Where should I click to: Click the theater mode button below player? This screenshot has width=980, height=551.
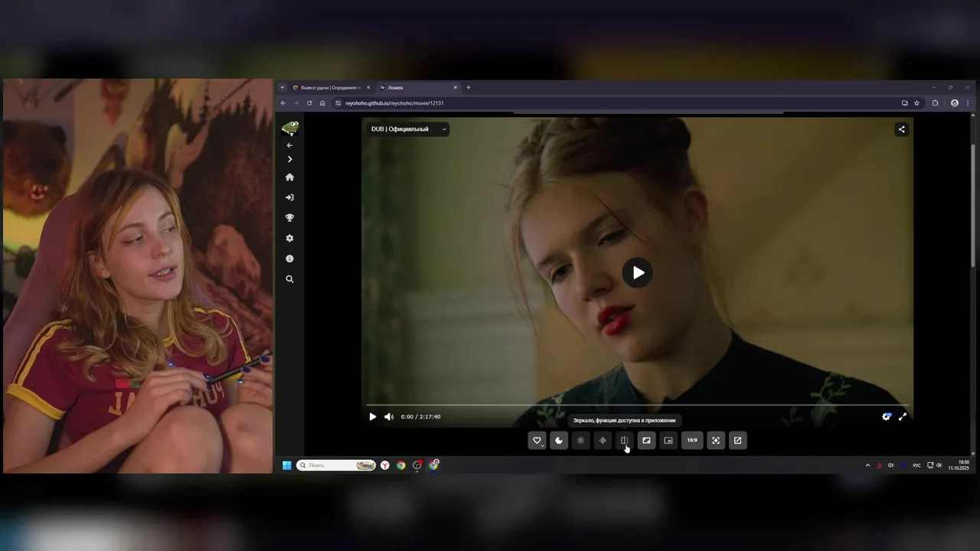point(646,440)
